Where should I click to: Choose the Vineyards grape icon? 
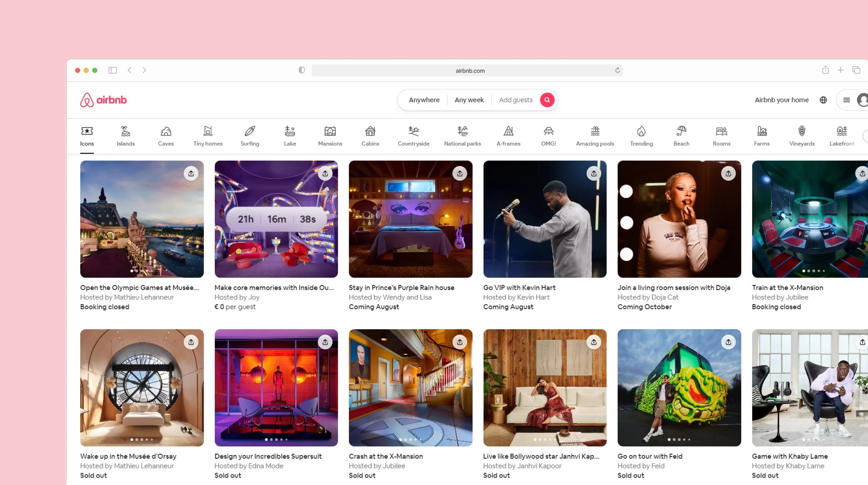[802, 131]
